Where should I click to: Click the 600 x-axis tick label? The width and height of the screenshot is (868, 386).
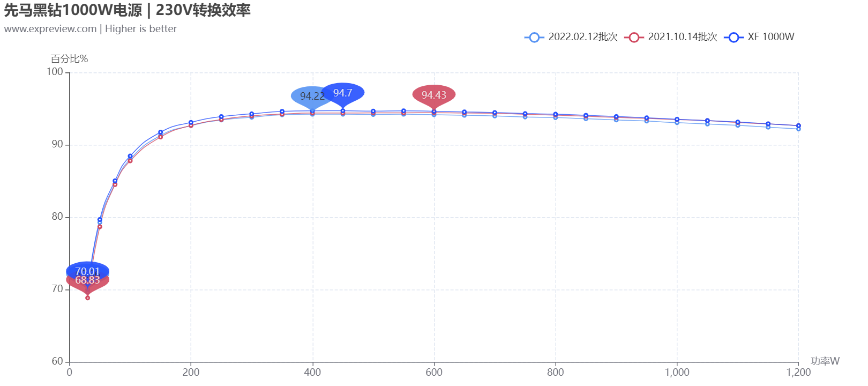point(434,373)
